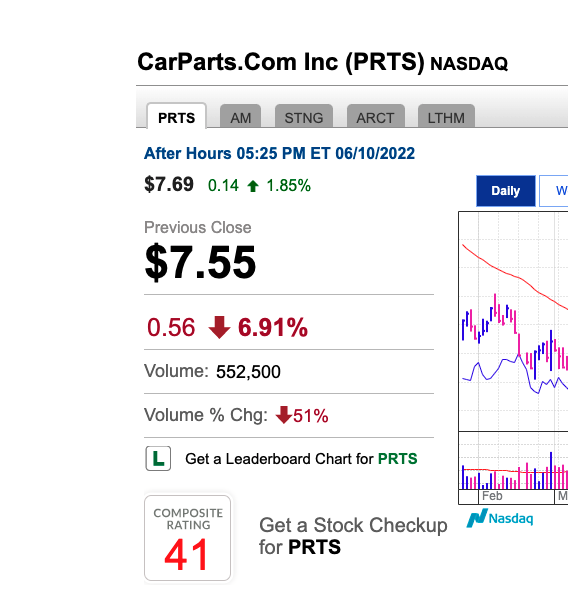Image resolution: width=568 pixels, height=614 pixels.
Task: Select the PRTS ticker tab
Action: [x=177, y=116]
